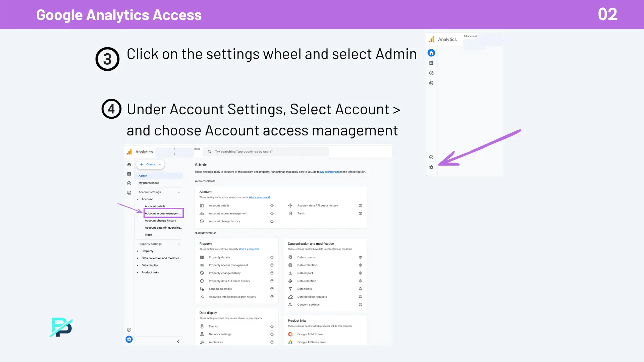This screenshot has height=362, width=644.
Task: Collapse the Account tree item
Action: point(138,199)
